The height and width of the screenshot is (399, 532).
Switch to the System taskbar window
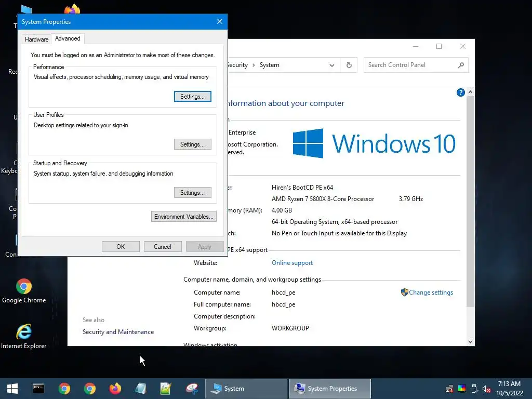point(246,389)
